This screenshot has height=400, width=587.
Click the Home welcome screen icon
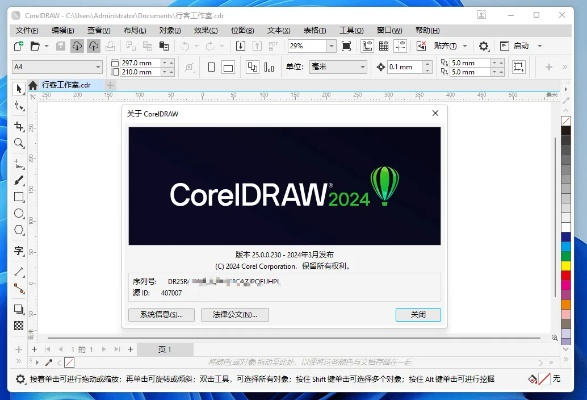(33, 85)
